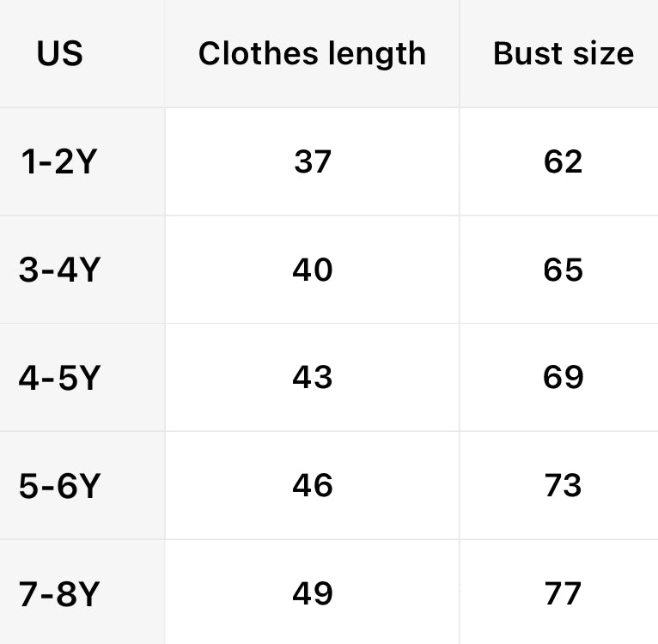Select the 5-6Y size row label

click(59, 486)
